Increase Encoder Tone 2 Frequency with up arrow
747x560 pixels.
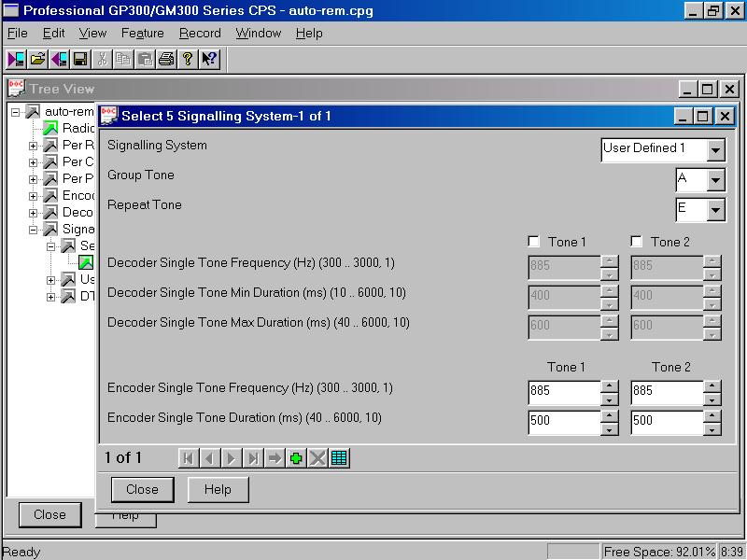(x=712, y=386)
